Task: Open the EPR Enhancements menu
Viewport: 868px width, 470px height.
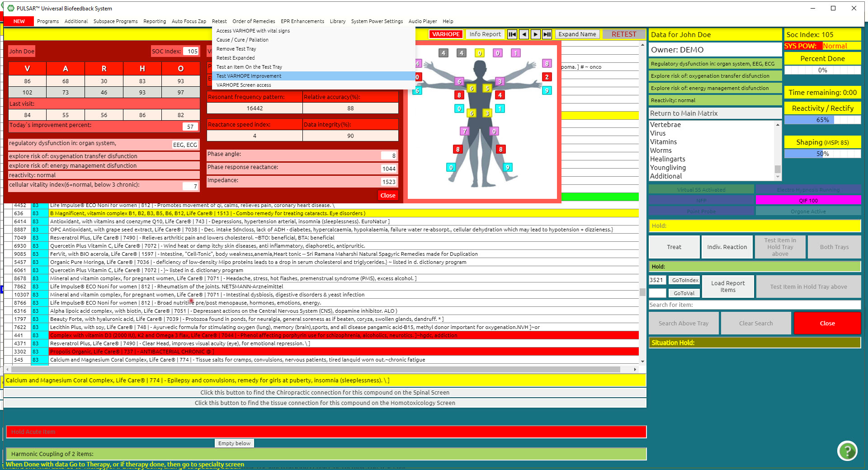Action: point(302,21)
